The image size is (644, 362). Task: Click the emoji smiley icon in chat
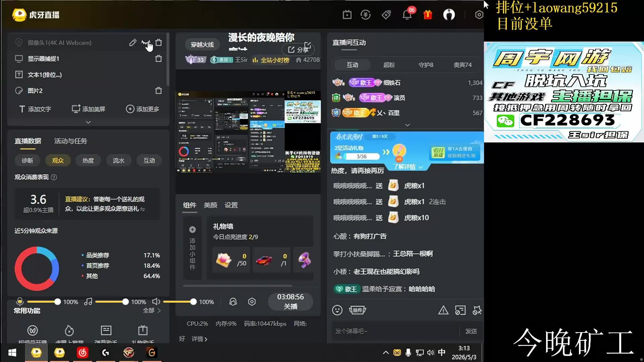click(337, 310)
